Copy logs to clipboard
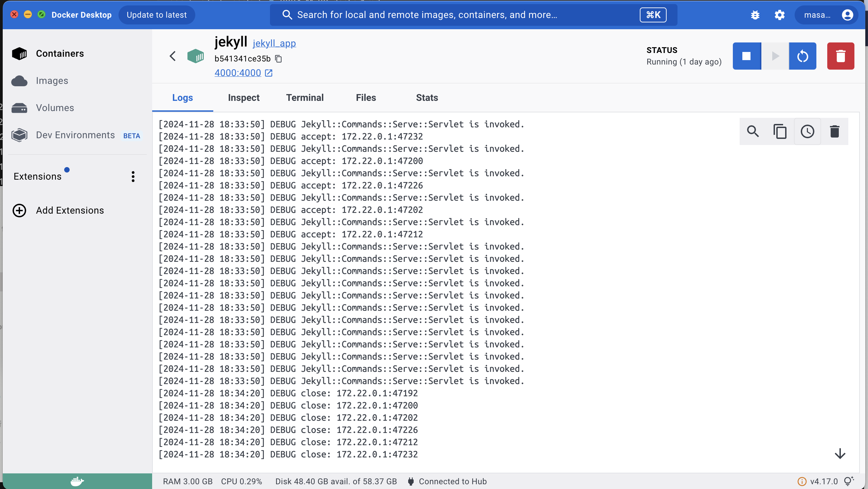 (780, 131)
